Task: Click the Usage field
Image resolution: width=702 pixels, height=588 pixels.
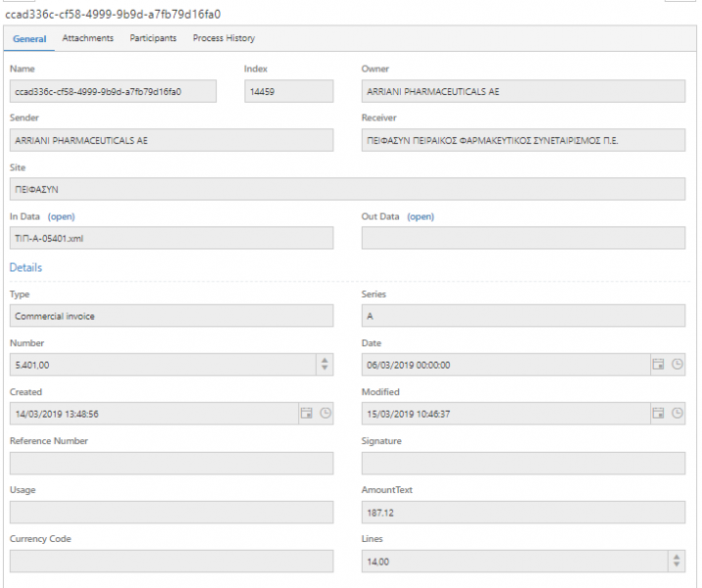Action: click(x=172, y=512)
